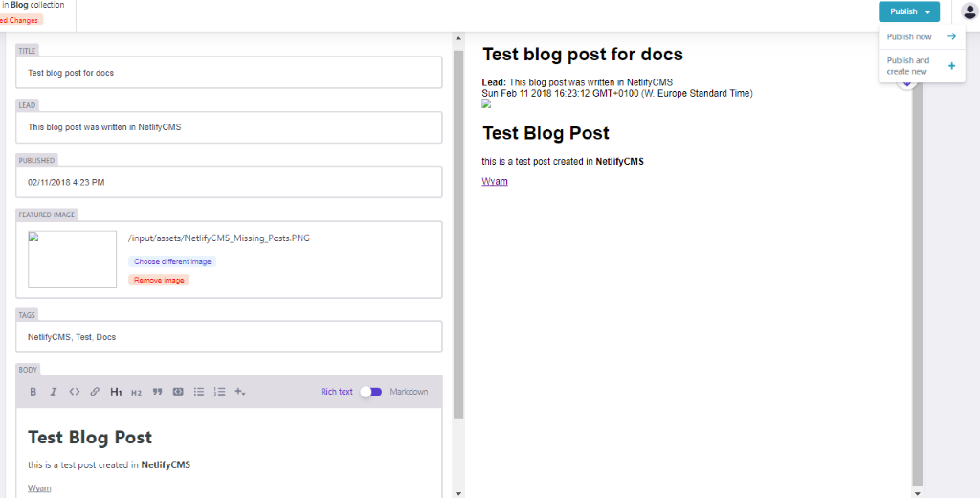Toggle bold formatting in body editor
Image resolution: width=980 pixels, height=498 pixels.
click(x=33, y=392)
